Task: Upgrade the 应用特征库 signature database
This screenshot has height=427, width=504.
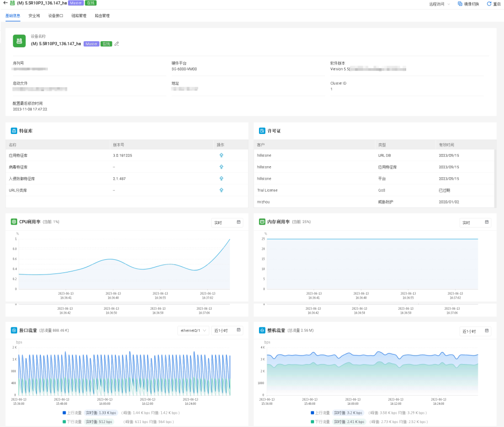Action: click(x=221, y=155)
